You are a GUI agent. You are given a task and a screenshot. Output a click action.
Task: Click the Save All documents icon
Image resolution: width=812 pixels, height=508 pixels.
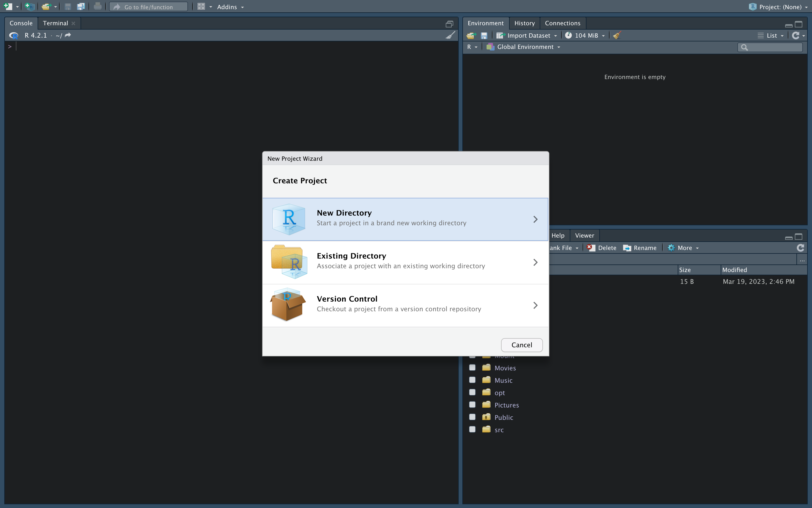tap(81, 6)
